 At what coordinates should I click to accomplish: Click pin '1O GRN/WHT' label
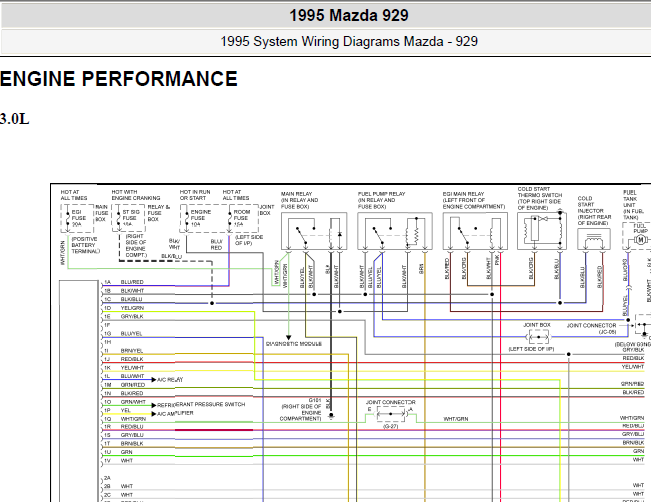point(125,402)
